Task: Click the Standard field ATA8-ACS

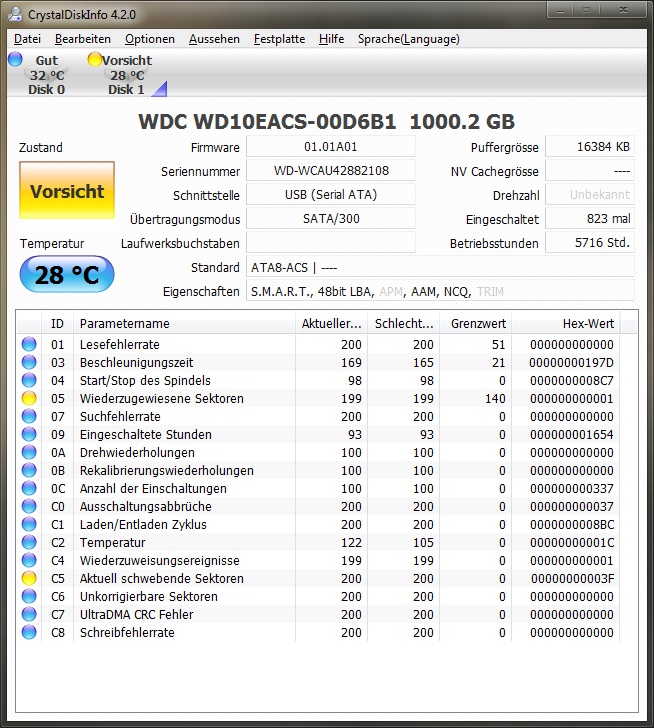Action: 440,267
